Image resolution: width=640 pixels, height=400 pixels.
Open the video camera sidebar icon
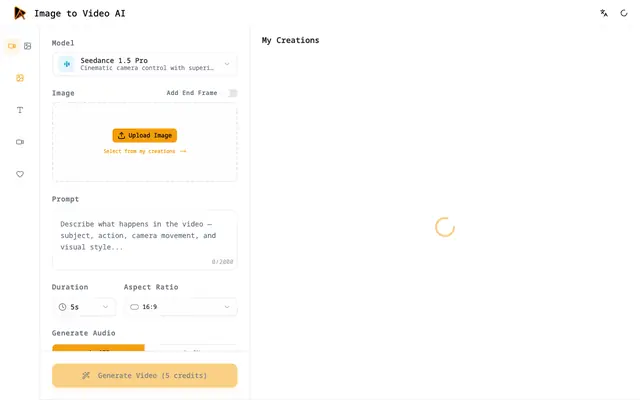click(x=20, y=142)
